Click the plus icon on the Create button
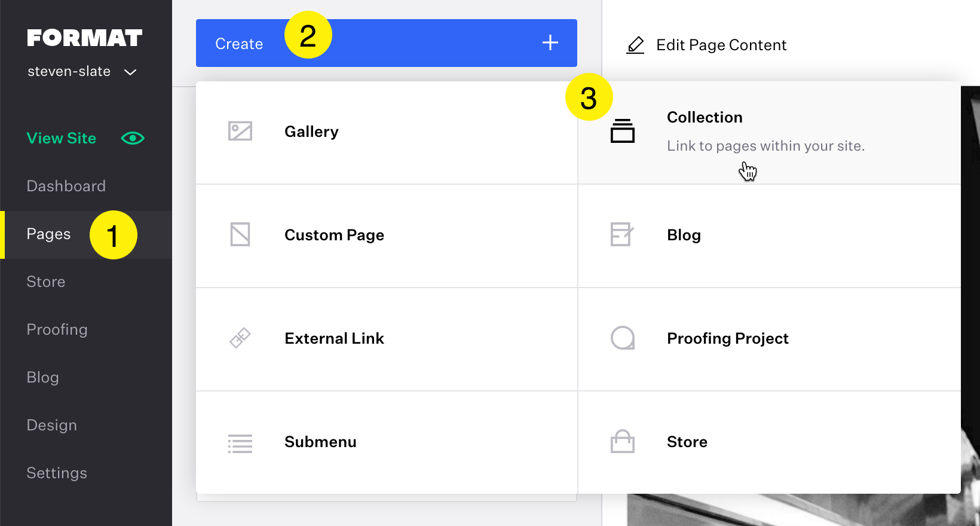 (x=550, y=42)
